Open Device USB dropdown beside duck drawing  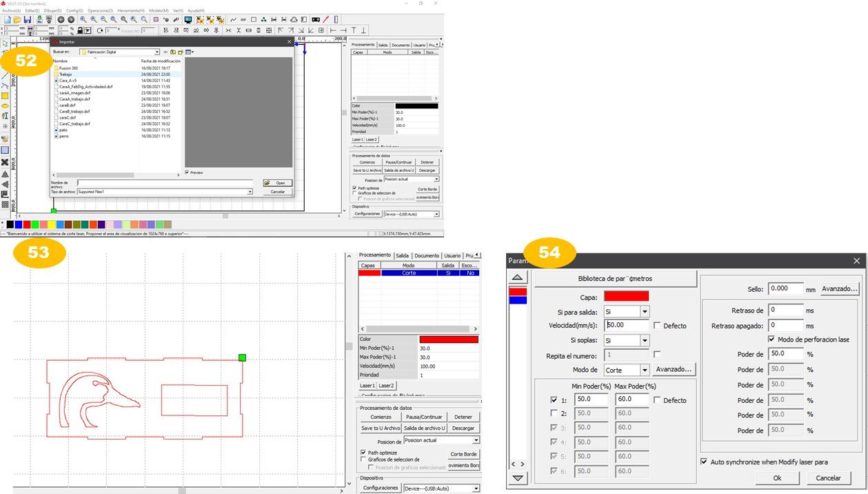(476, 488)
